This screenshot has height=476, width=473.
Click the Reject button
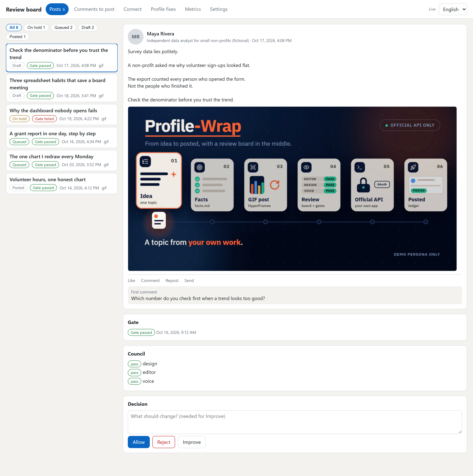coord(164,442)
